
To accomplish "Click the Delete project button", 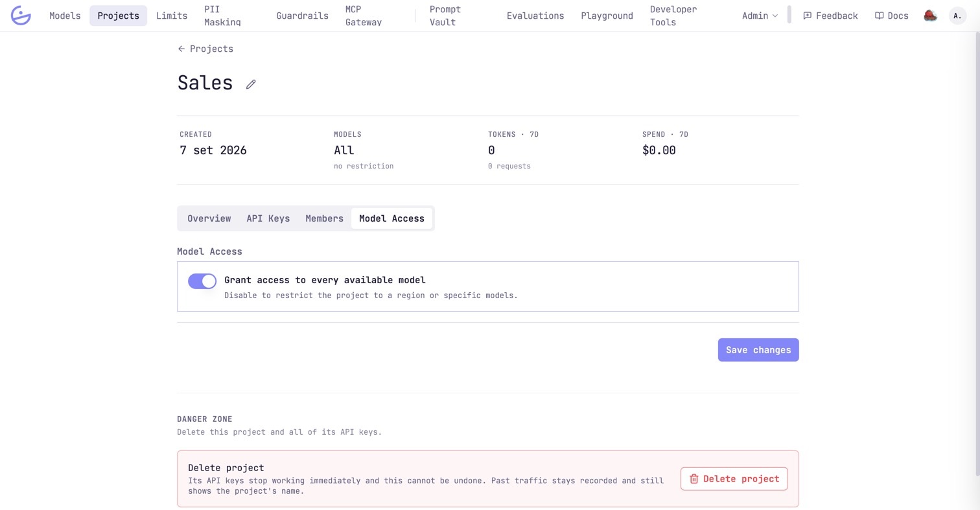I will pyautogui.click(x=734, y=479).
